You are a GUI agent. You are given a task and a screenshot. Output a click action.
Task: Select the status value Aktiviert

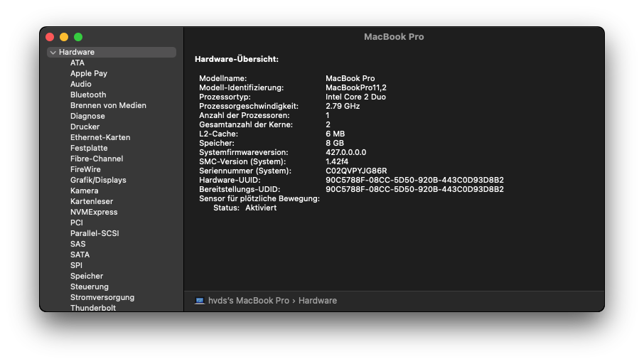pos(261,208)
